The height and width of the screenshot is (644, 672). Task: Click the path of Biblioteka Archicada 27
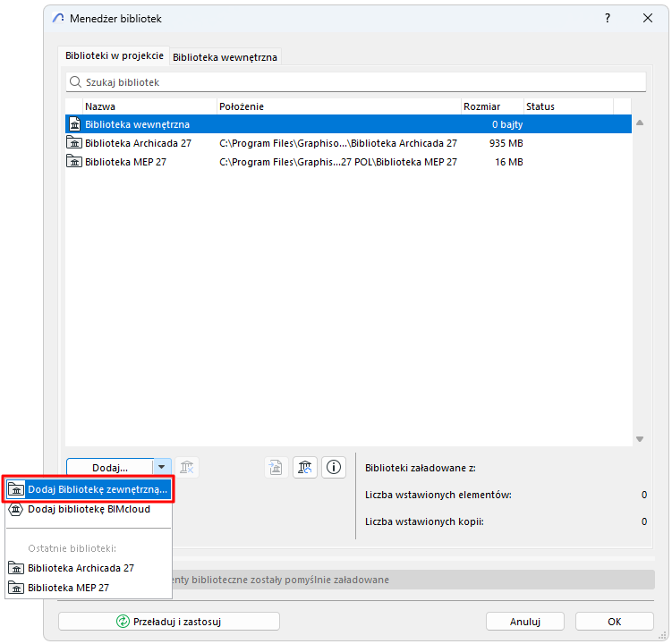click(x=338, y=143)
